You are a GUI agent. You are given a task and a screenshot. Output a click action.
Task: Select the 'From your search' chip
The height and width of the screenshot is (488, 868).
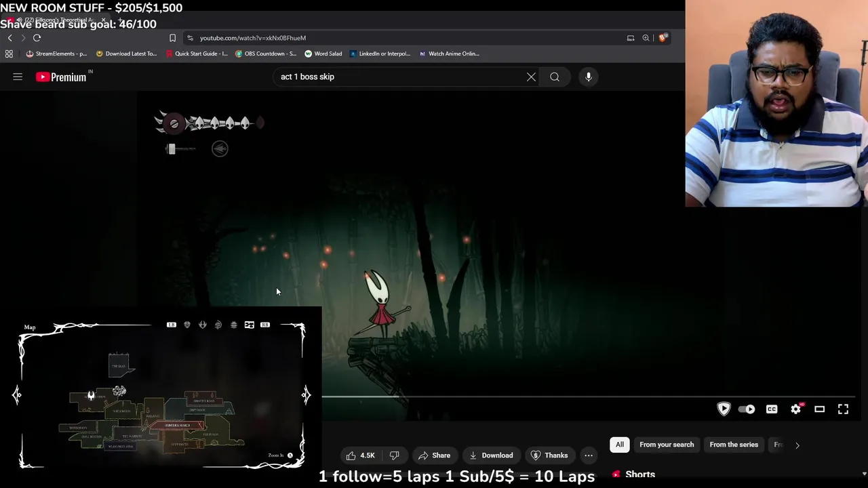[x=667, y=445]
